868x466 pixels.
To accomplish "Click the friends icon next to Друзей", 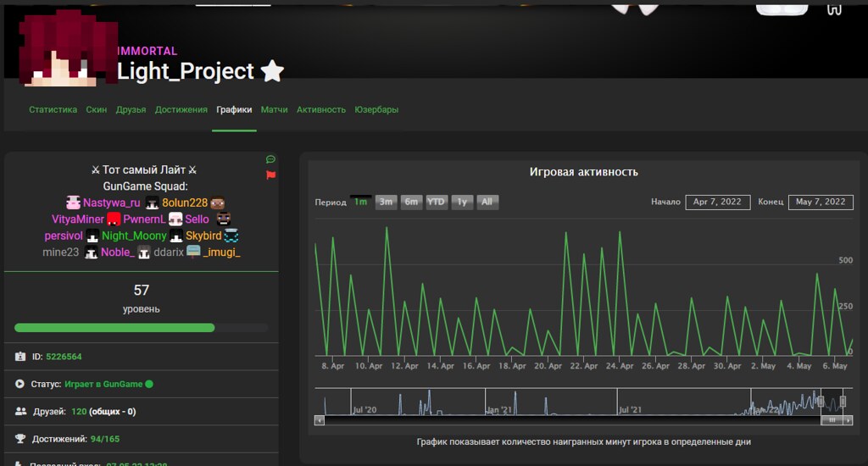I will (x=20, y=412).
